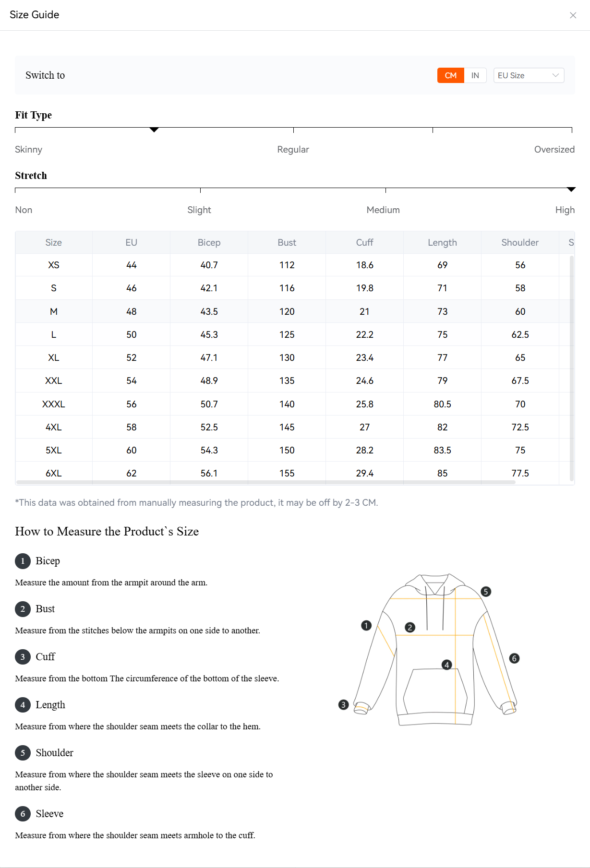The width and height of the screenshot is (590, 868).
Task: Click the Bust column header
Action: click(287, 242)
